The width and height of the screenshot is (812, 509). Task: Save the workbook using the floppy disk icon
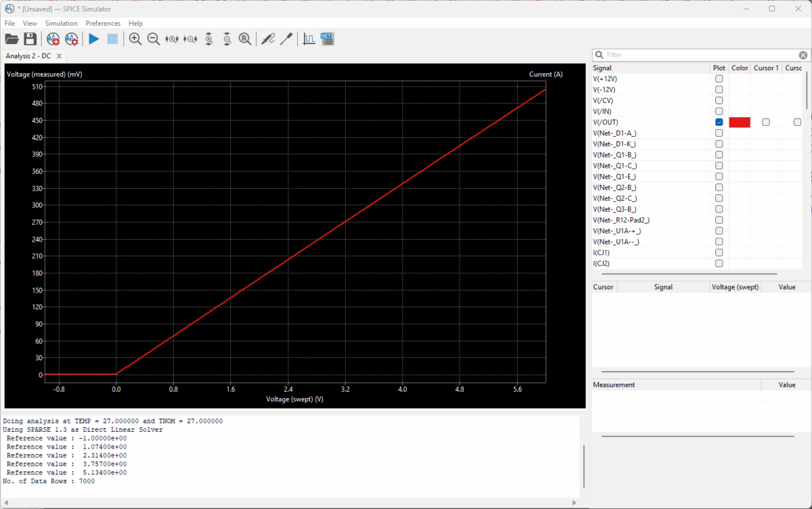coord(30,39)
